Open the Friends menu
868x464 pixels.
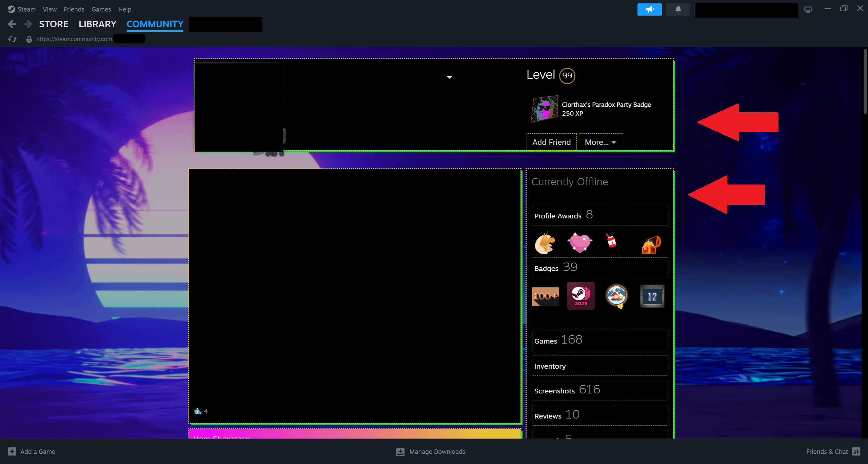click(x=74, y=9)
